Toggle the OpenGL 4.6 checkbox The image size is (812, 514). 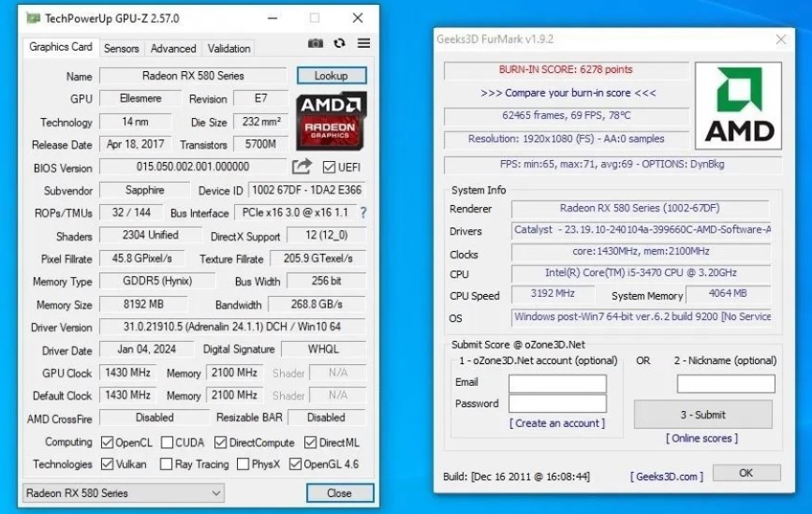pos(295,463)
